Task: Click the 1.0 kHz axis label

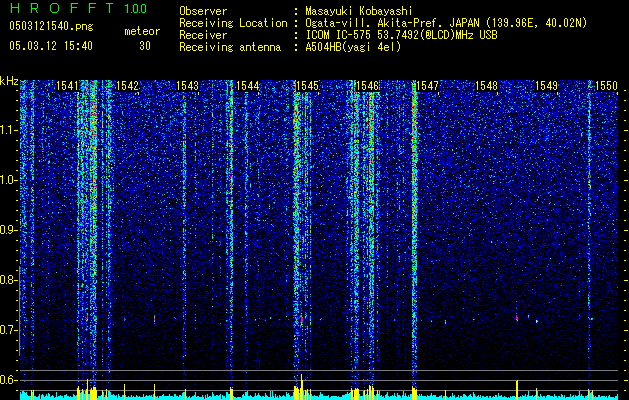Action: (x=8, y=180)
